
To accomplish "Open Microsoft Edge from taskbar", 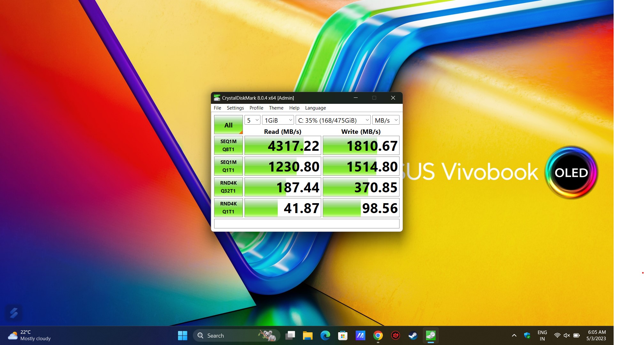I will (x=325, y=335).
